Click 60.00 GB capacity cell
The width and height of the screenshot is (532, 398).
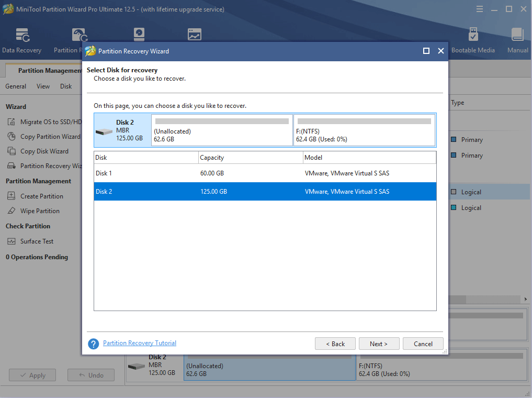212,173
